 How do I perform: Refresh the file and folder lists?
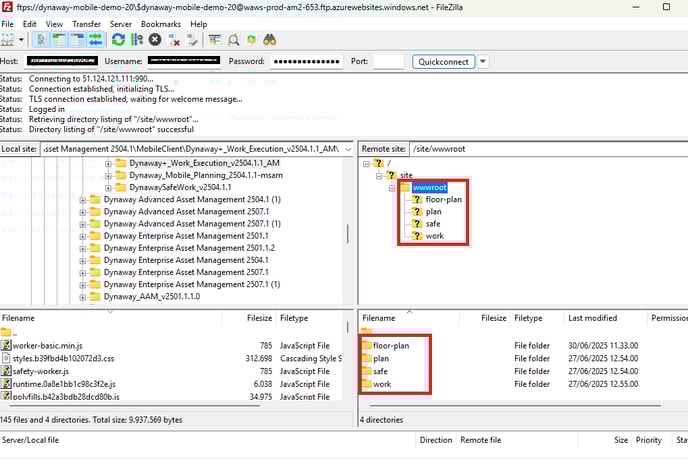click(x=118, y=40)
